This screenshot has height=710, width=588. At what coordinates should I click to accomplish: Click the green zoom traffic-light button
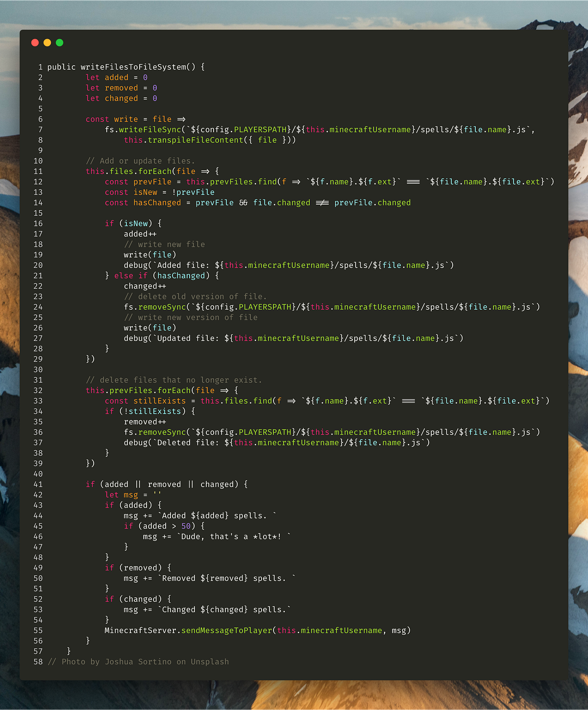tap(59, 43)
